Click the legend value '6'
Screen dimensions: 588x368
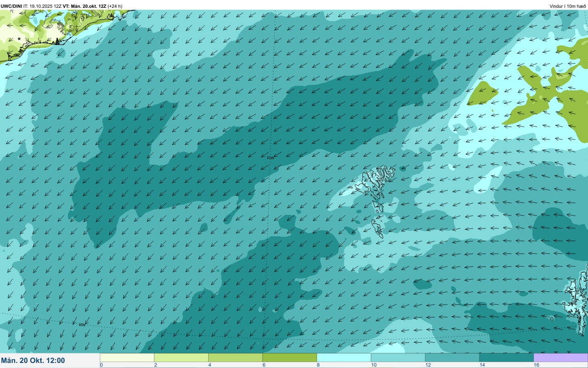pyautogui.click(x=264, y=365)
